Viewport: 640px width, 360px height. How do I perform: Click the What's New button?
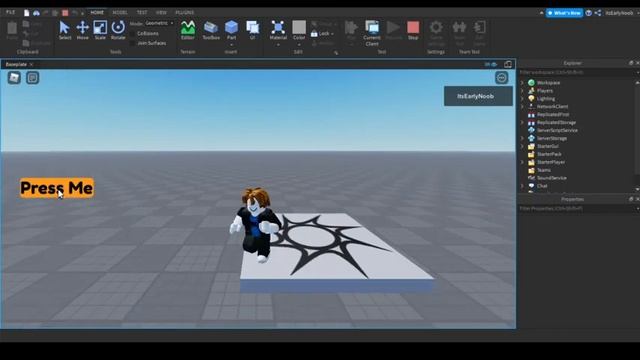tap(564, 13)
